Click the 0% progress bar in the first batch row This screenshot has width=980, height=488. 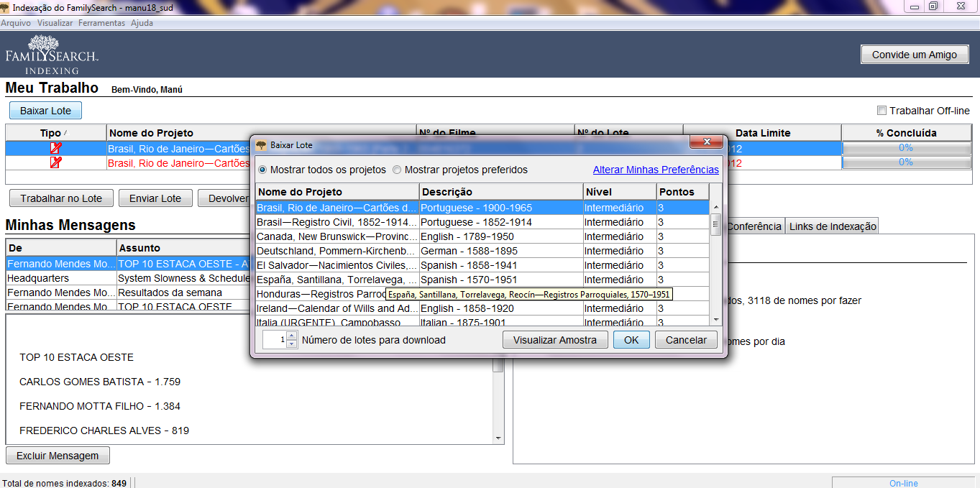pos(906,148)
